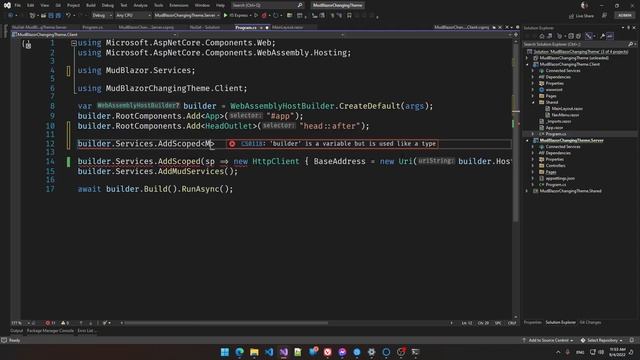
Task: Click the Live Share button
Action: click(581, 16)
